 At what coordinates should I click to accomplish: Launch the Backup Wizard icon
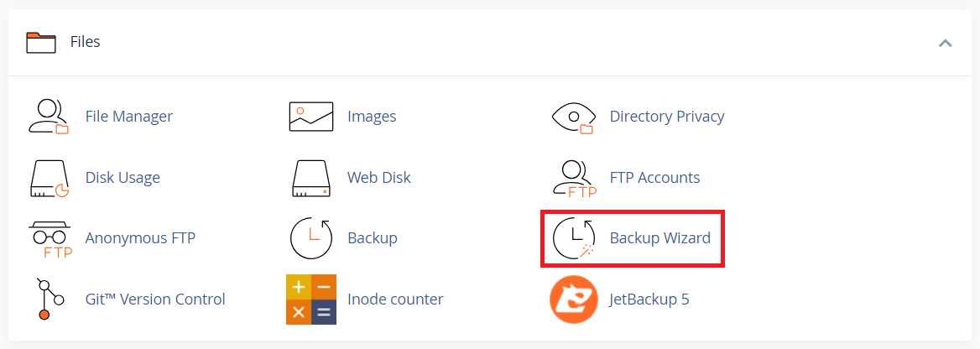click(x=573, y=238)
